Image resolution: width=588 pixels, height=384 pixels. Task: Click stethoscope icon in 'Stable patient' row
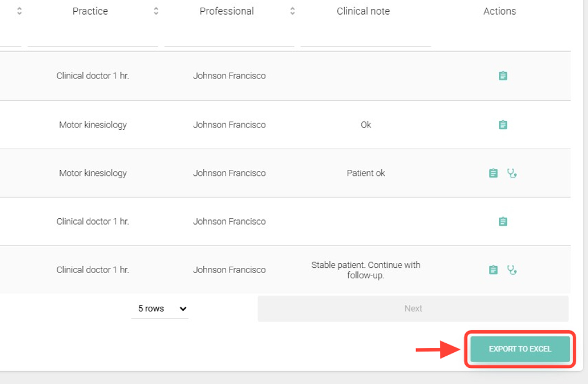coord(512,270)
